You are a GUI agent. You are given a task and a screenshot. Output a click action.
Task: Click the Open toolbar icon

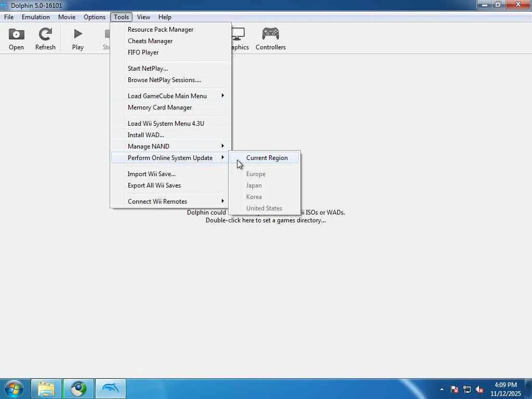(16, 38)
